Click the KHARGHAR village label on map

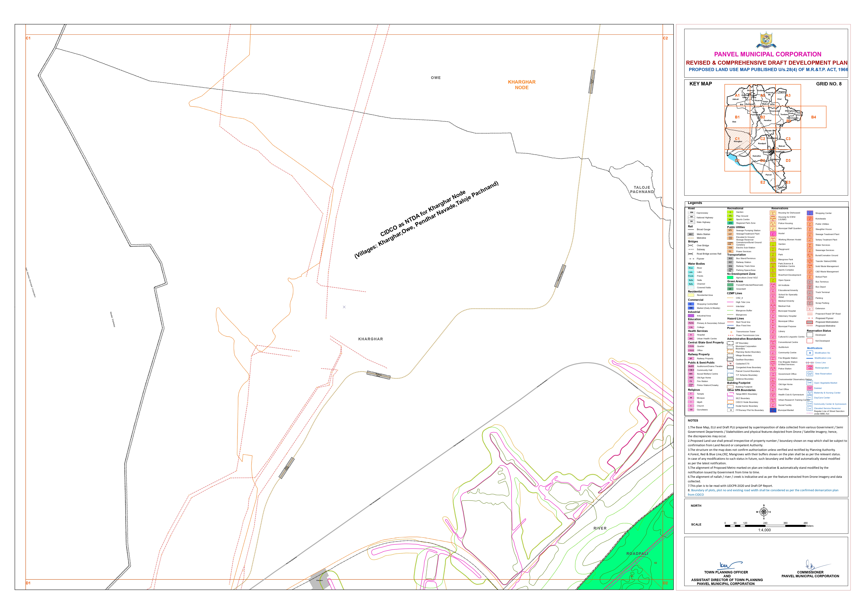click(x=371, y=339)
